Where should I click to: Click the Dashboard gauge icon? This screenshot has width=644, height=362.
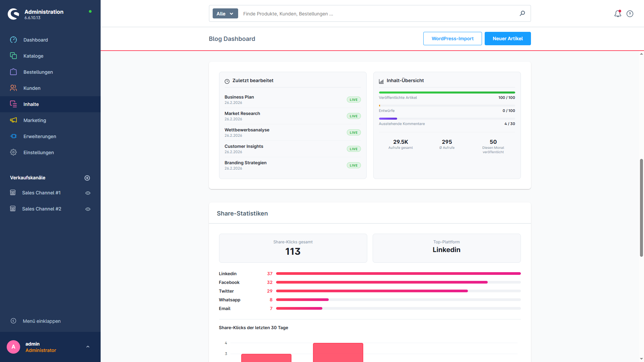(x=13, y=40)
